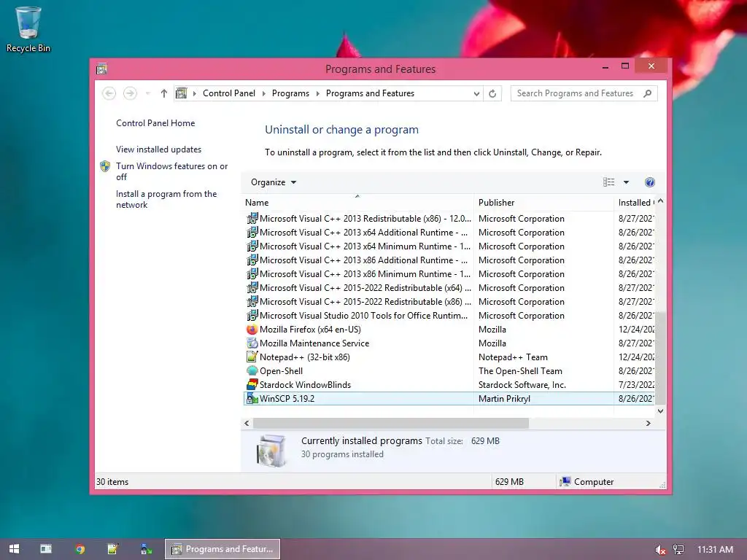Expand the root breadcrumb arrow
Viewport: 747px width, 560px height.
tap(194, 93)
